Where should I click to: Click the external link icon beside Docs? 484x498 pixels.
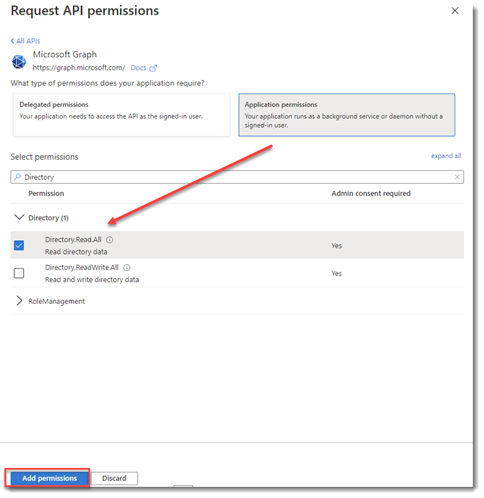tap(153, 68)
